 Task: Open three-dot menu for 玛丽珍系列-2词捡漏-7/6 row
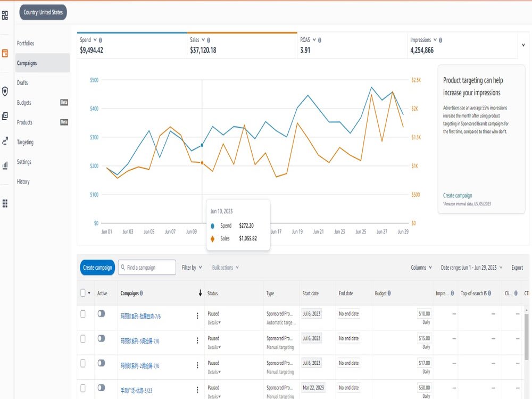197,365
